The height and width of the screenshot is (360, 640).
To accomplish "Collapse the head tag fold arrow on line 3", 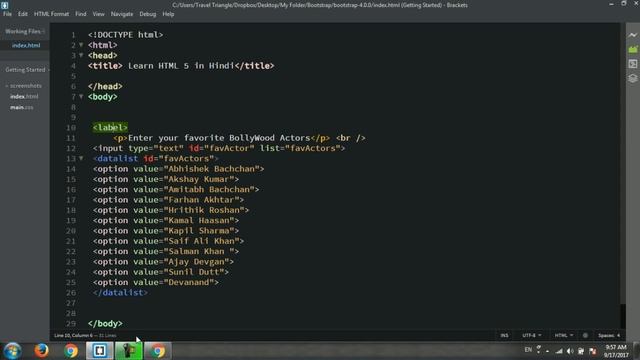I will pyautogui.click(x=81, y=55).
